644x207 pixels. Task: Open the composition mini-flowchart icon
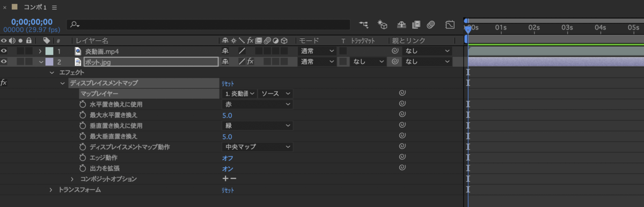point(364,24)
